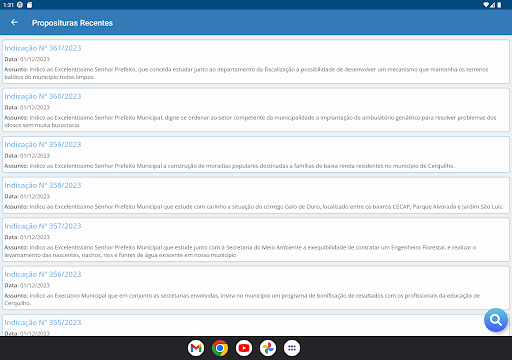Select the Assunto text about ambulatório geriátrico
Viewport: 512px width, 360px height.
click(x=250, y=121)
